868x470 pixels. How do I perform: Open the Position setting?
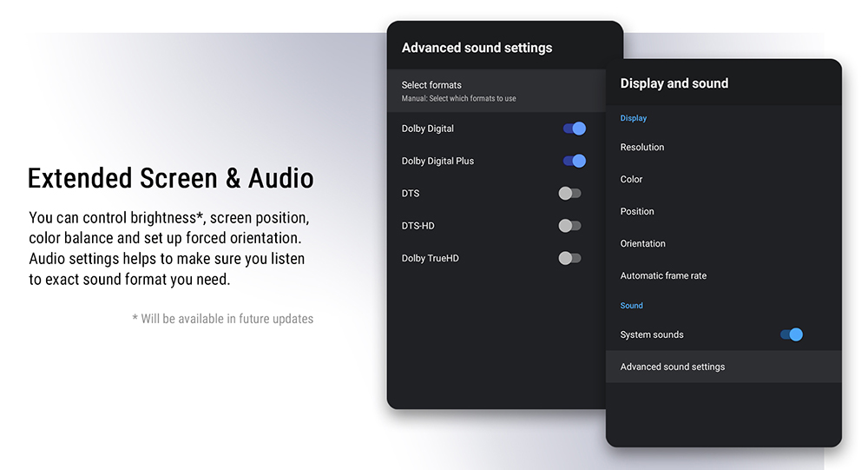(x=637, y=212)
